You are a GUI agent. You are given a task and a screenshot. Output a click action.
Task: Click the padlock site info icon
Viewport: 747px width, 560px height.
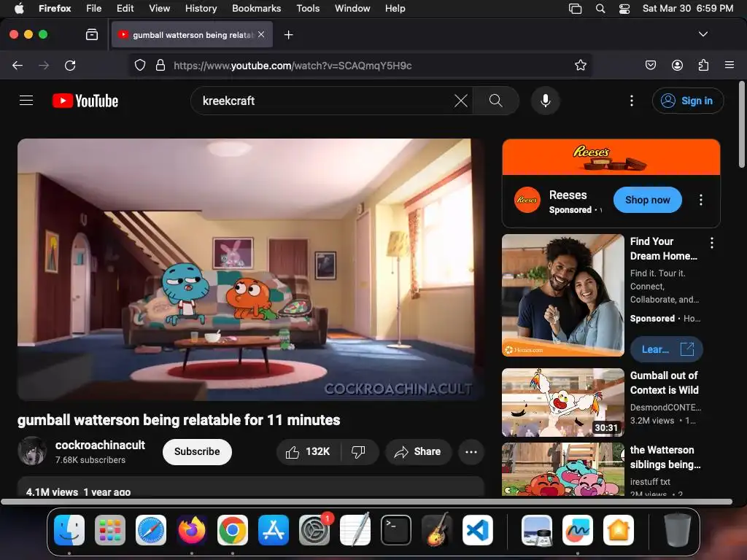pyautogui.click(x=160, y=65)
